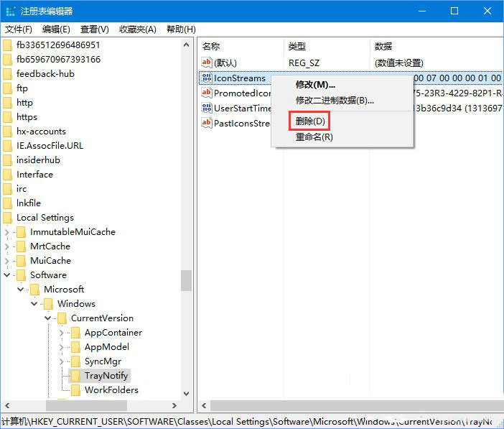Click the binary value icon beside UserStartTime
Image resolution: width=504 pixels, height=429 pixels.
pos(206,108)
